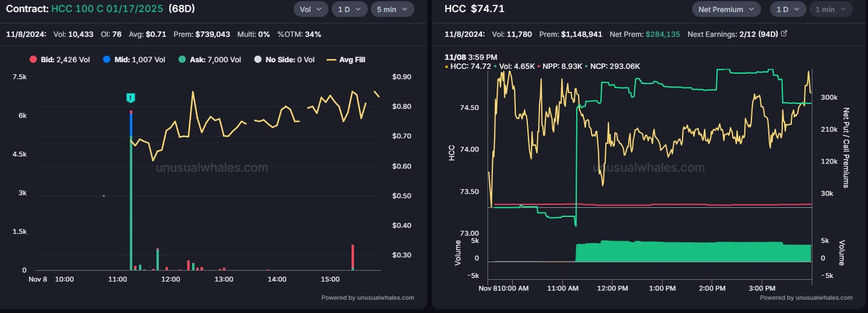Click the Next Earnings 2/12 (94D) date
868x313 pixels.
759,34
